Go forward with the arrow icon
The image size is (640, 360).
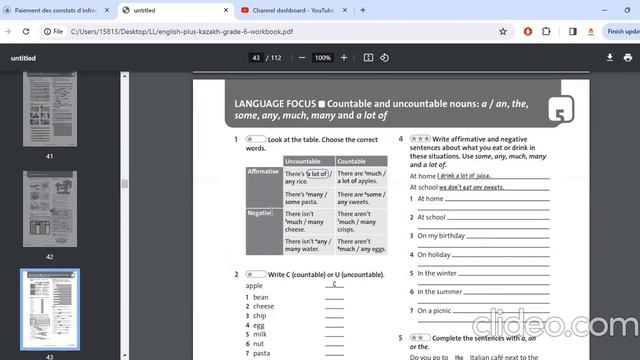[8, 31]
